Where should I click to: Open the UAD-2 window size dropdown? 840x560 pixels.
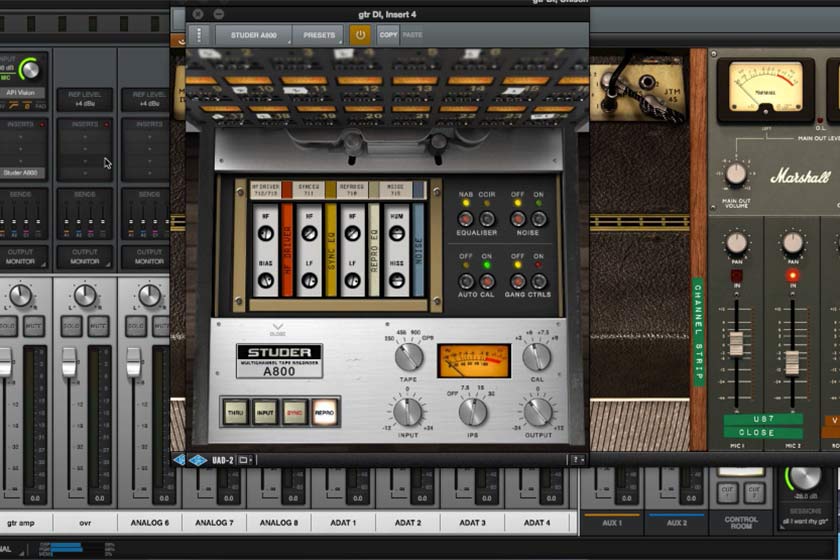[245, 460]
